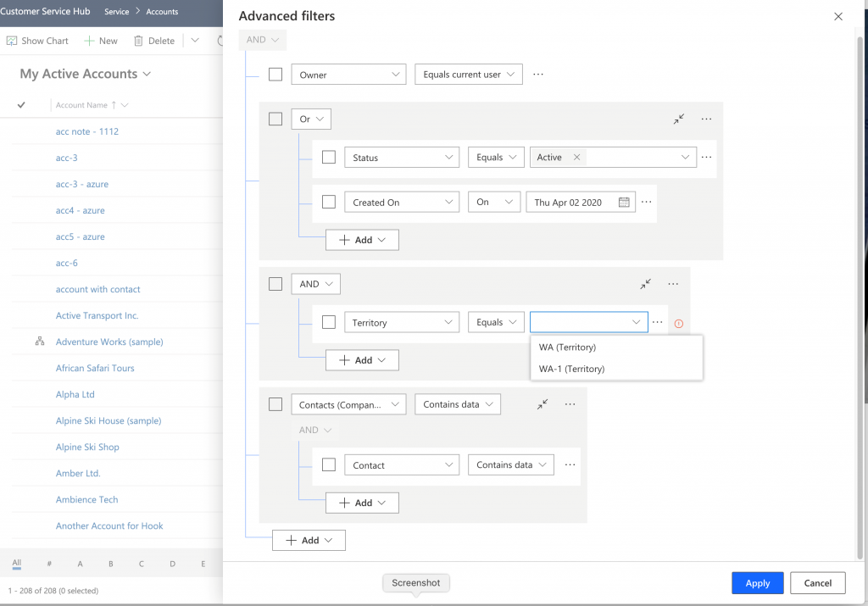Apply the advanced filters
Viewport: 868px width, 606px height.
757,582
